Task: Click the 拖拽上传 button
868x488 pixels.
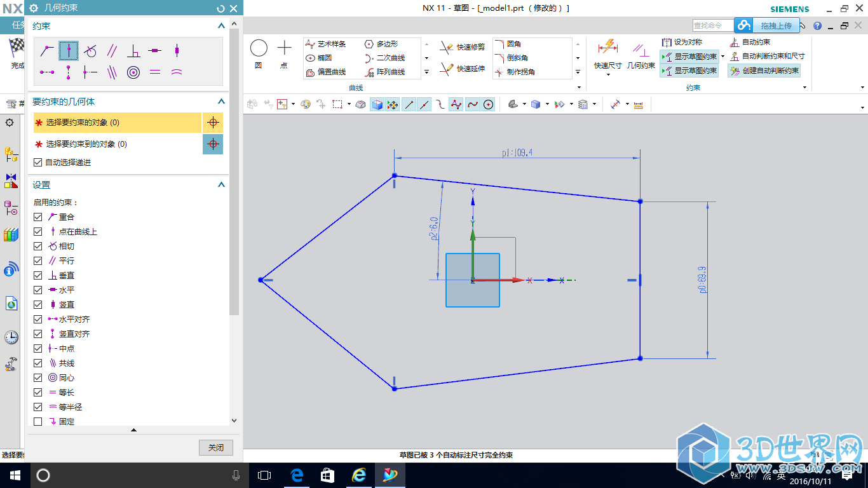Action: 776,25
